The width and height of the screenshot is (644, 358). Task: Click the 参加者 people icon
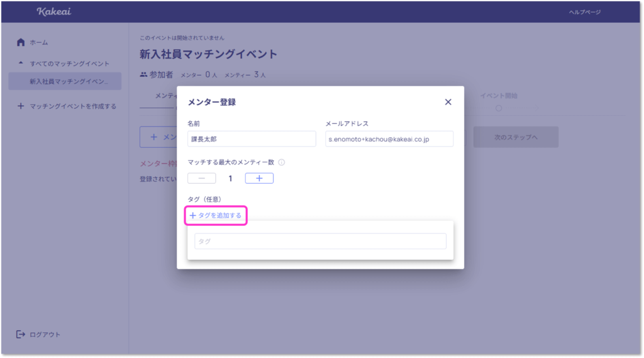pyautogui.click(x=144, y=75)
